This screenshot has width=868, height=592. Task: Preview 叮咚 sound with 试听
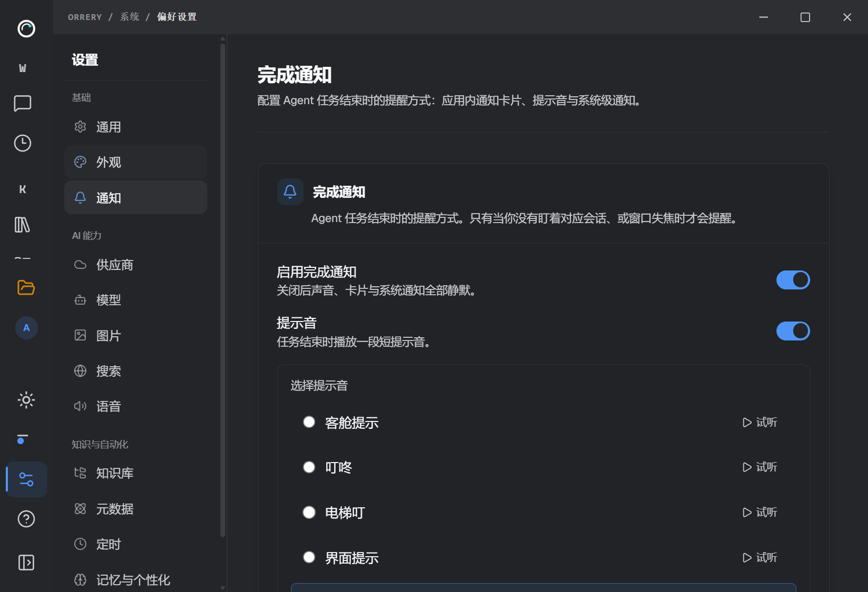pyautogui.click(x=760, y=467)
